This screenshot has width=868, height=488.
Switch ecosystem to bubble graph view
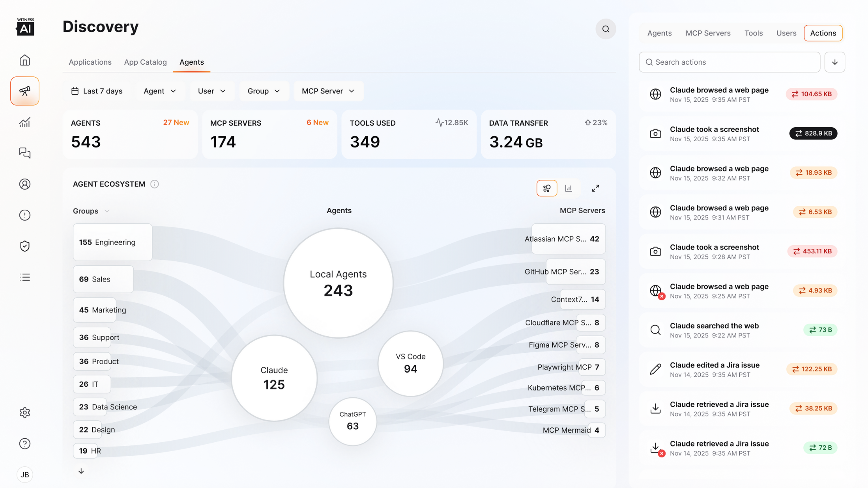546,188
